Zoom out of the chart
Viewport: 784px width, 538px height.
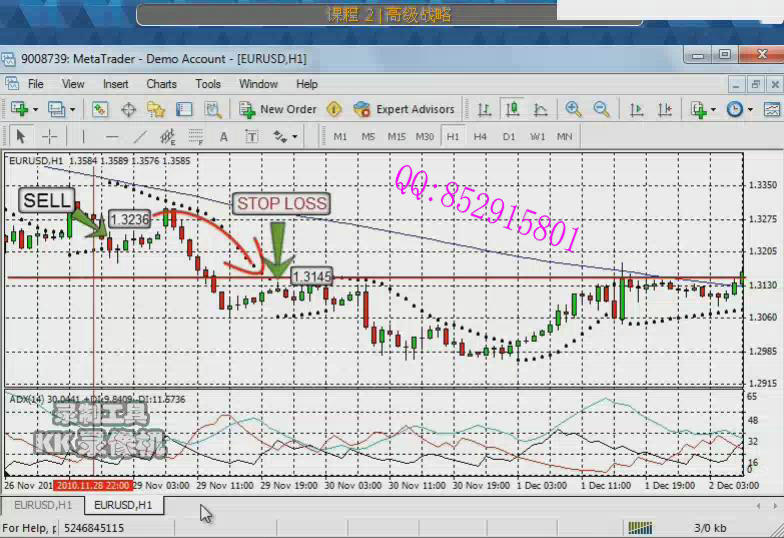point(601,109)
